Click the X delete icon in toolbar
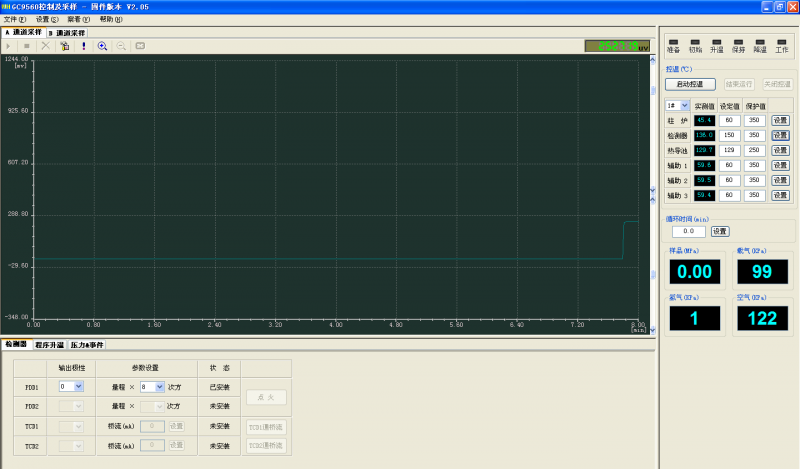Screen dimensions: 800x469 tap(45, 46)
